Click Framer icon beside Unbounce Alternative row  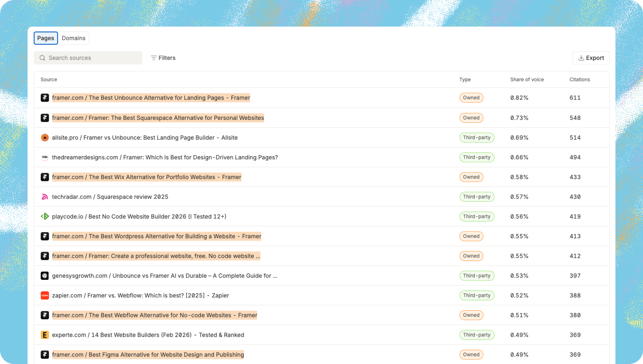point(45,98)
